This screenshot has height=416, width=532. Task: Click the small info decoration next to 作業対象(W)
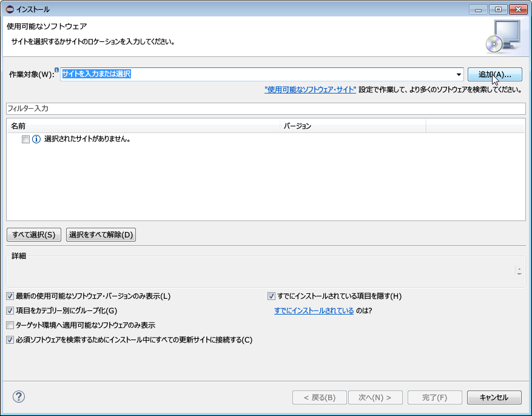[56, 70]
